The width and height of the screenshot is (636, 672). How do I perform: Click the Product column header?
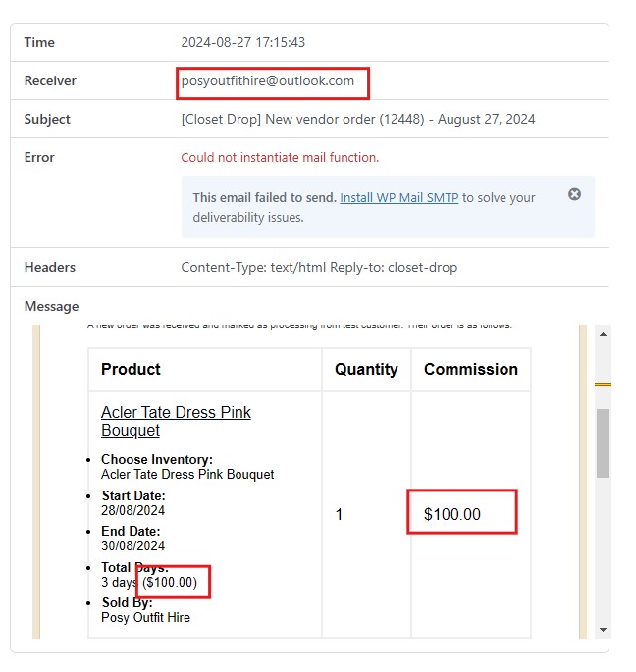tap(131, 370)
